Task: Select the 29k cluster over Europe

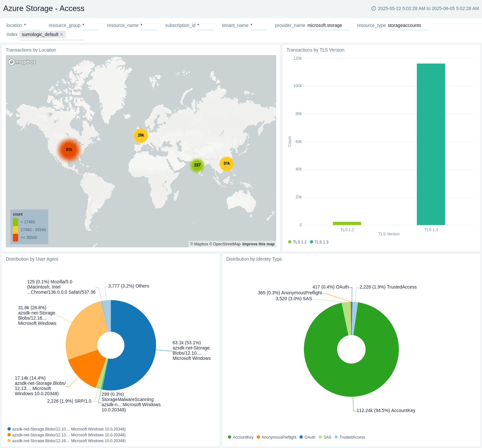Action: pyautogui.click(x=141, y=135)
